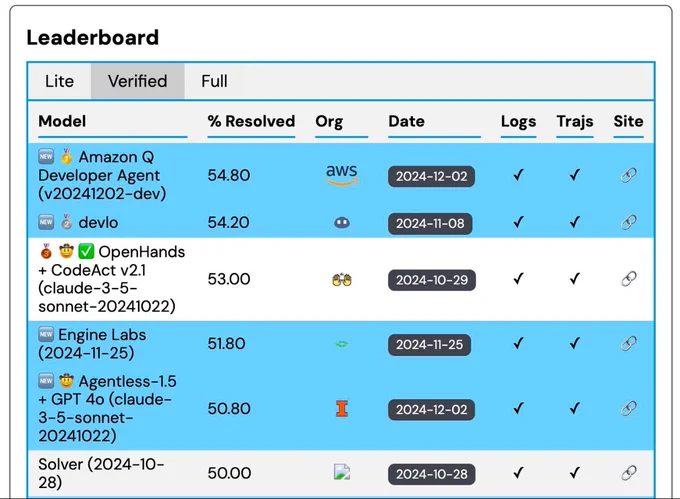Click the Trajs column header
Viewport: 680px width, 499px height.
tap(575, 121)
